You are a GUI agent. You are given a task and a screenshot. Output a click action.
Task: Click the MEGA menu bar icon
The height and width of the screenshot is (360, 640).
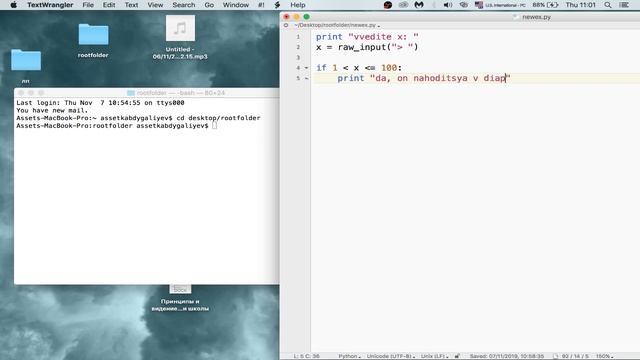[419, 5]
